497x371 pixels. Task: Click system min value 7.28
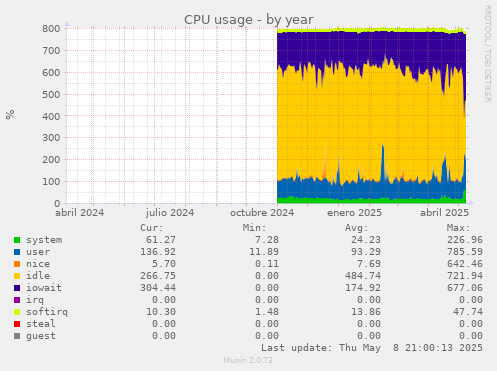point(267,240)
